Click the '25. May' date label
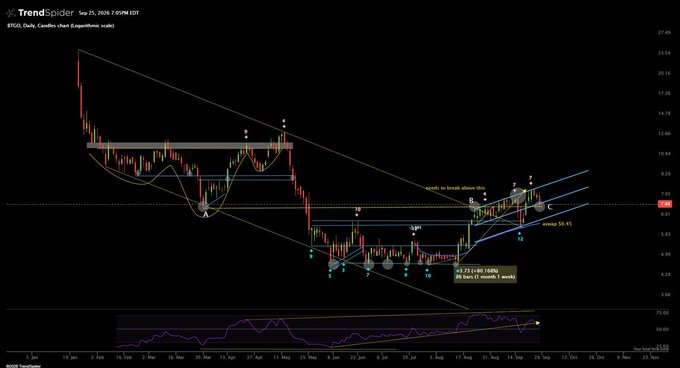The width and height of the screenshot is (680, 368). click(309, 358)
